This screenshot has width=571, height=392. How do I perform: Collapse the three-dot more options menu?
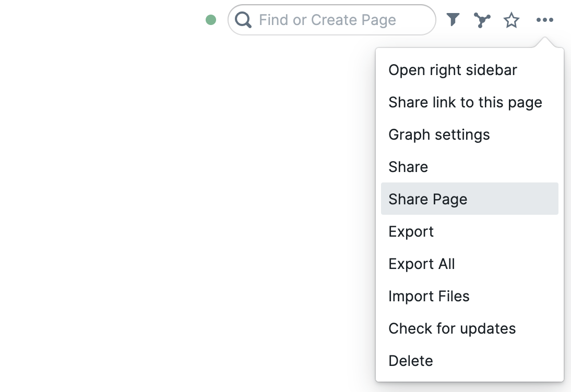544,20
